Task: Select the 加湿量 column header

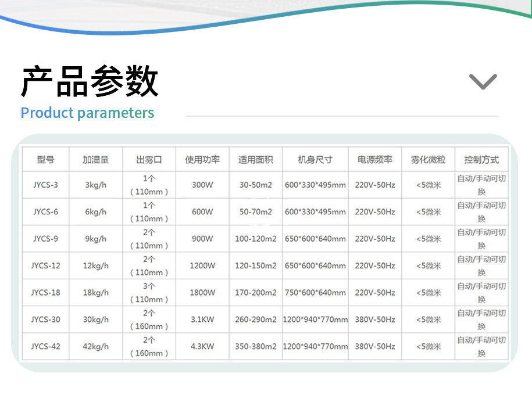Action: 95,159
